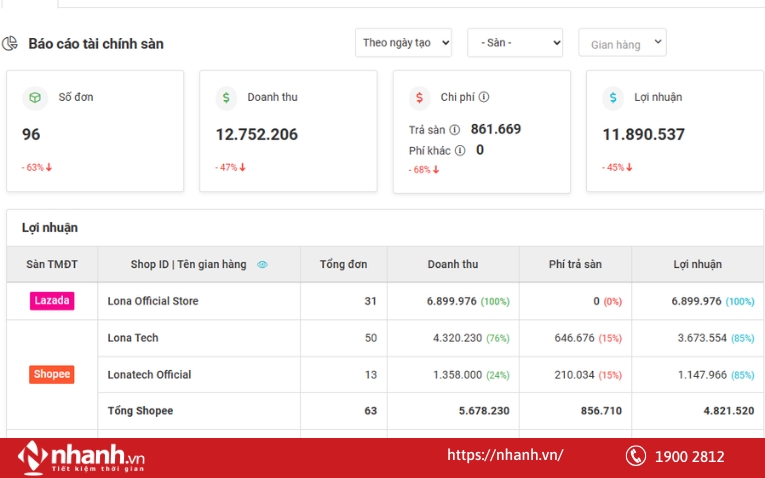
Task: Click the 1.147.966 profit cell
Action: pos(702,375)
